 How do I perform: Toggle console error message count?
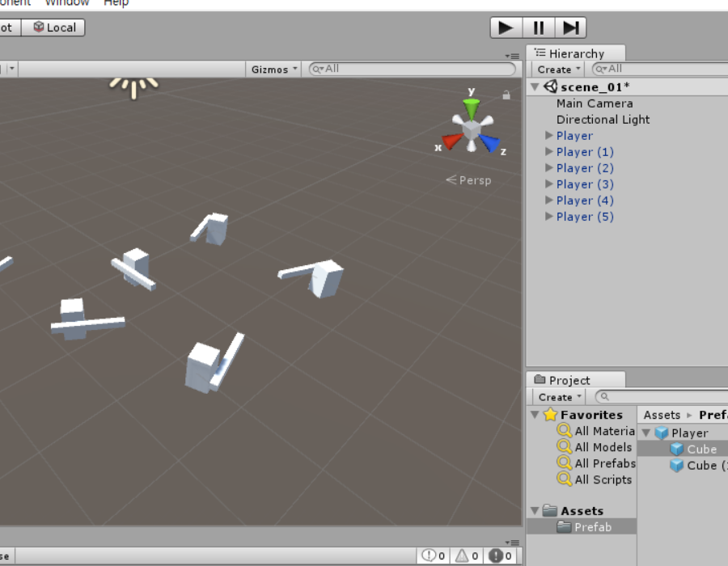[x=500, y=555]
